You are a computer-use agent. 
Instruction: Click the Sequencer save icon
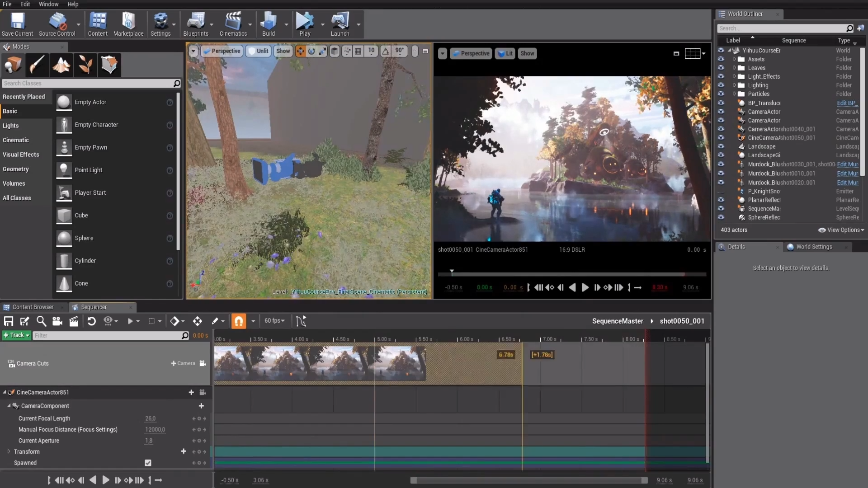(x=9, y=321)
